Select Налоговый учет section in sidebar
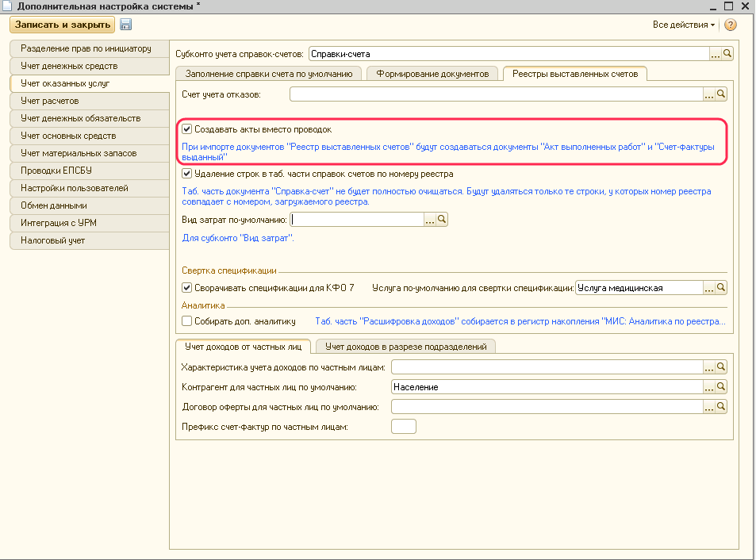Viewport: 756px width, 560px height. (x=53, y=240)
